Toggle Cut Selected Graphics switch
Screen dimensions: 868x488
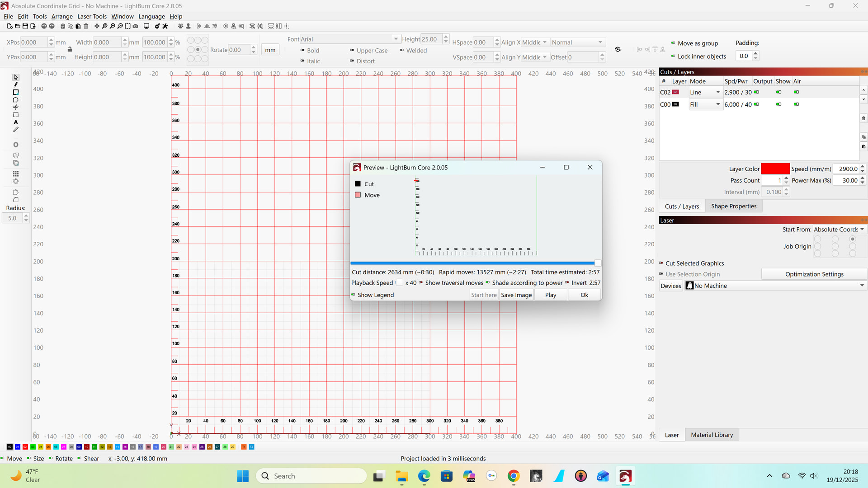point(661,263)
